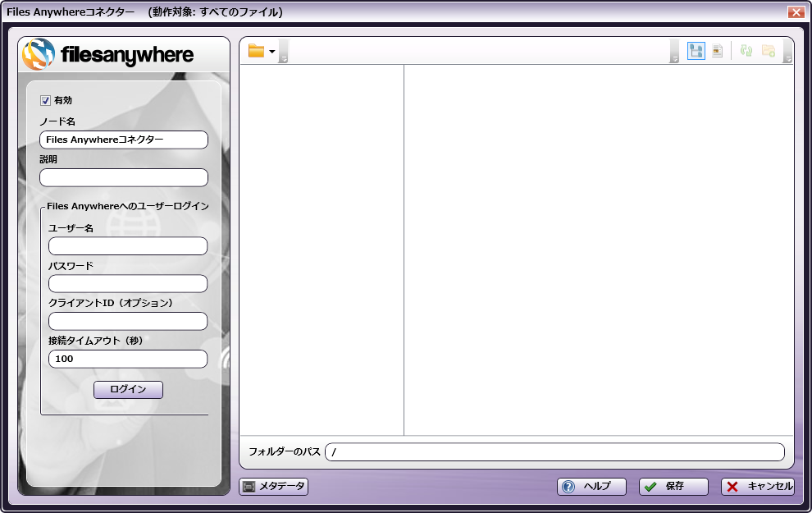Expand the toolbar overflow handle beside the folder dropdown
This screenshot has width=812, height=513.
283,51
